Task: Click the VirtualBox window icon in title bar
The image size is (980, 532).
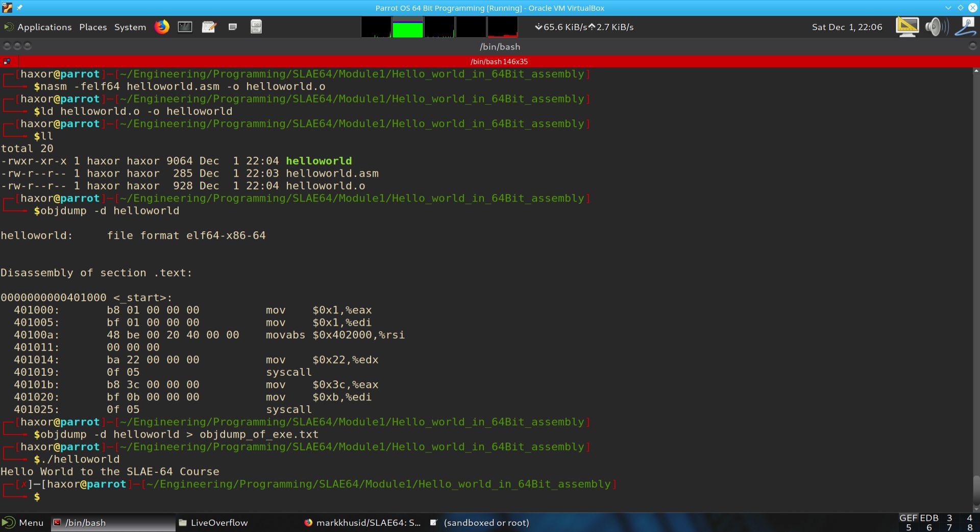Action: tap(7, 8)
